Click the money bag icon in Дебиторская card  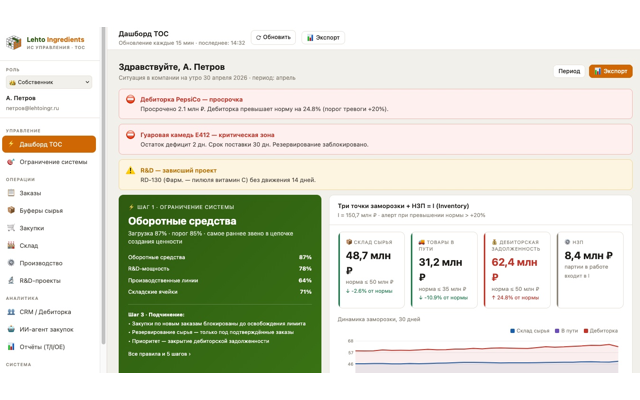(x=494, y=242)
